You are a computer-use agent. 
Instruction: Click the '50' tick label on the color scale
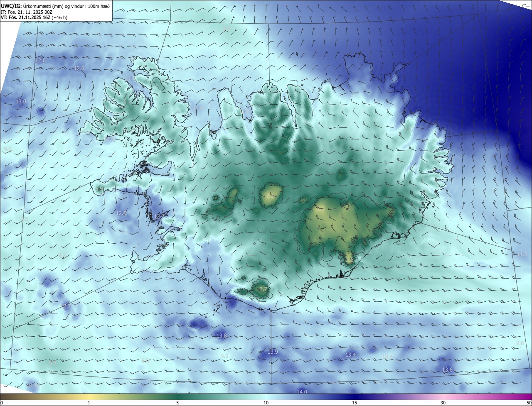[529, 403]
